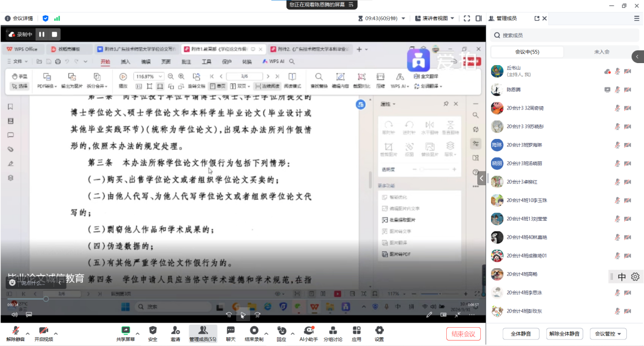Open the 应用 apps panel
This screenshot has height=346, width=644.
tap(356, 333)
